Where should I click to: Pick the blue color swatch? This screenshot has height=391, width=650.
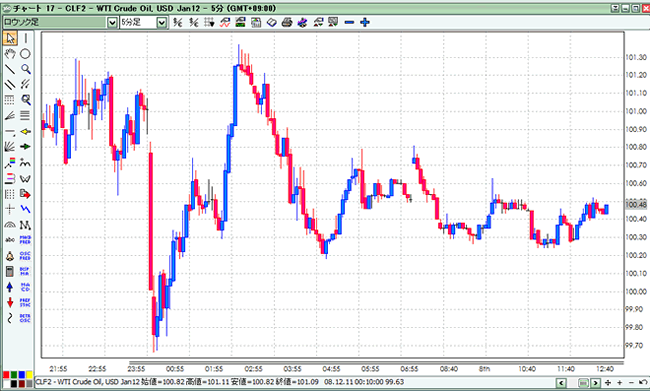point(22,375)
